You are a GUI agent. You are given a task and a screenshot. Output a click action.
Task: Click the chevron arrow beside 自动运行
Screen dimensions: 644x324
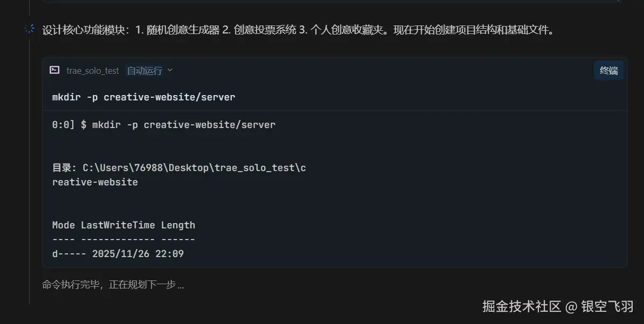[x=170, y=70]
